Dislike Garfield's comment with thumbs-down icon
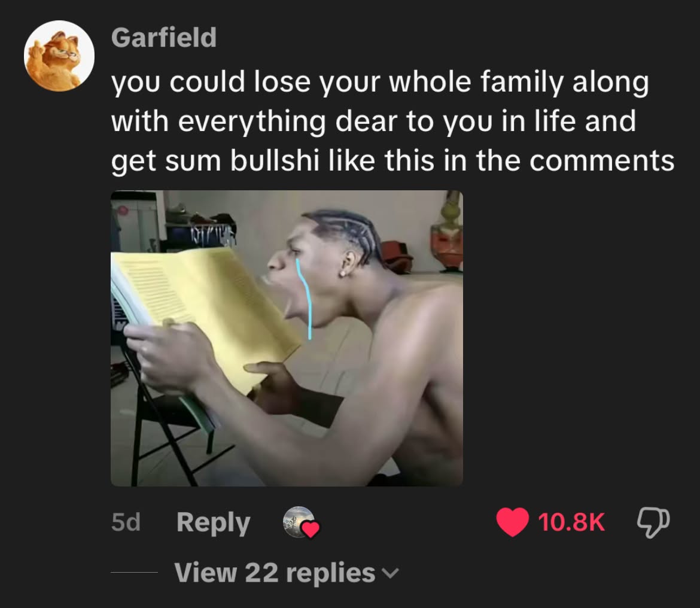The image size is (700, 608). [653, 522]
